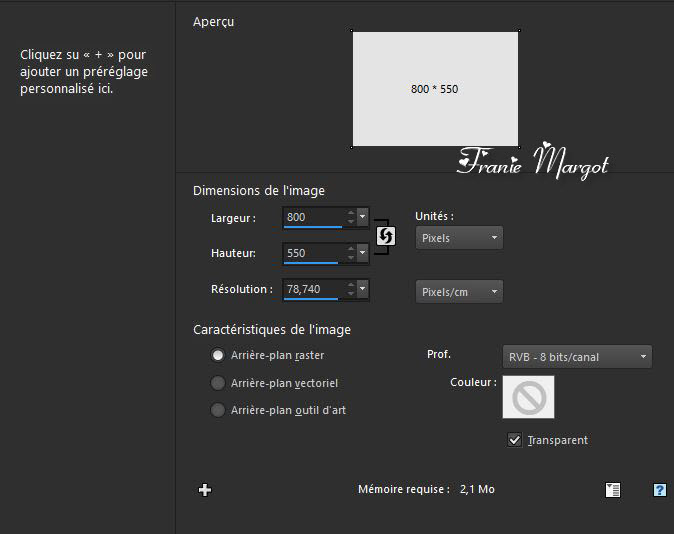Click the document options icon beside help

pos(613,490)
